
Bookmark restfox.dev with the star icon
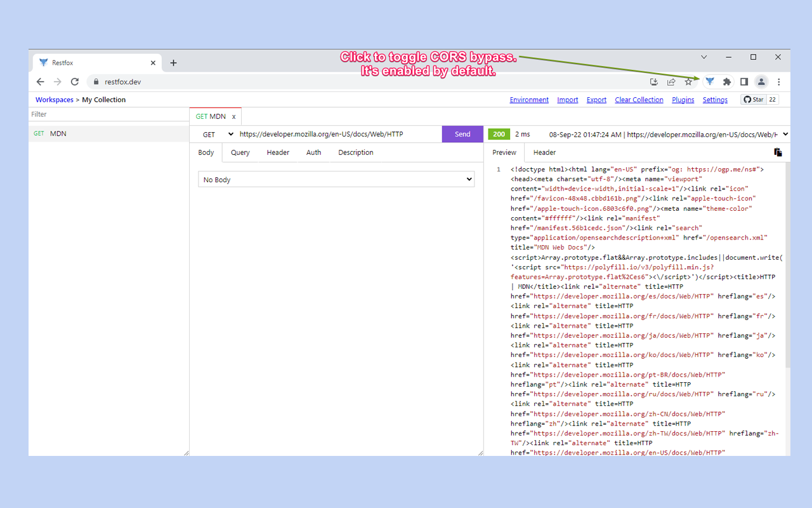pos(688,81)
